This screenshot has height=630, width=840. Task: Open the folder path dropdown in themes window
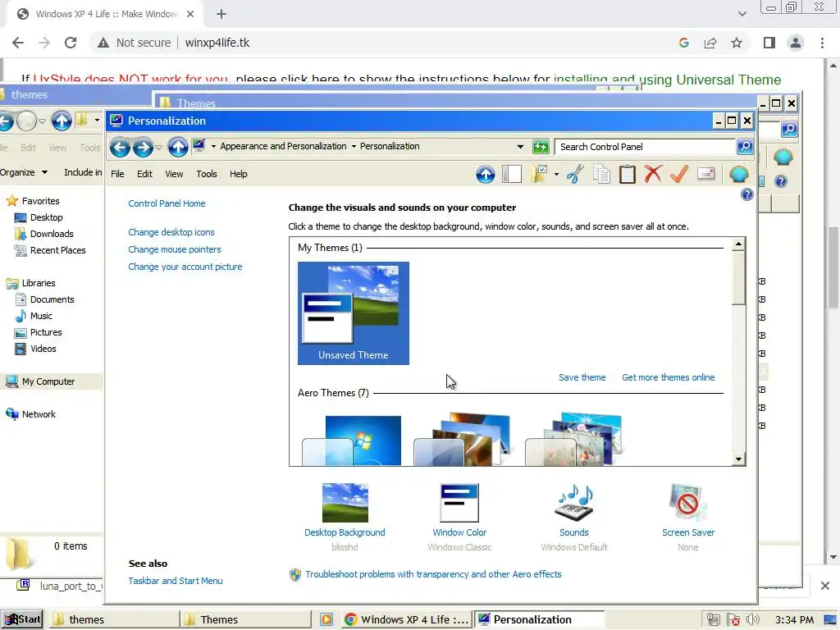[x=97, y=120]
